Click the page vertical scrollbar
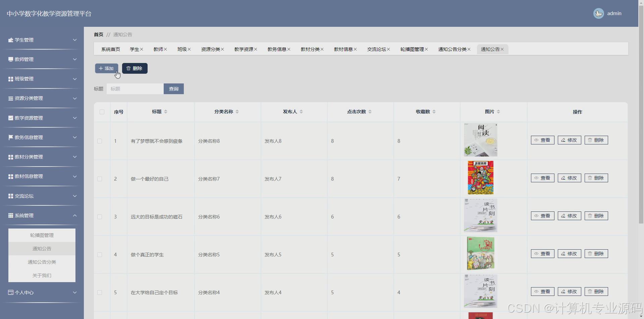Viewport: 644px width, 319px height. [641, 114]
